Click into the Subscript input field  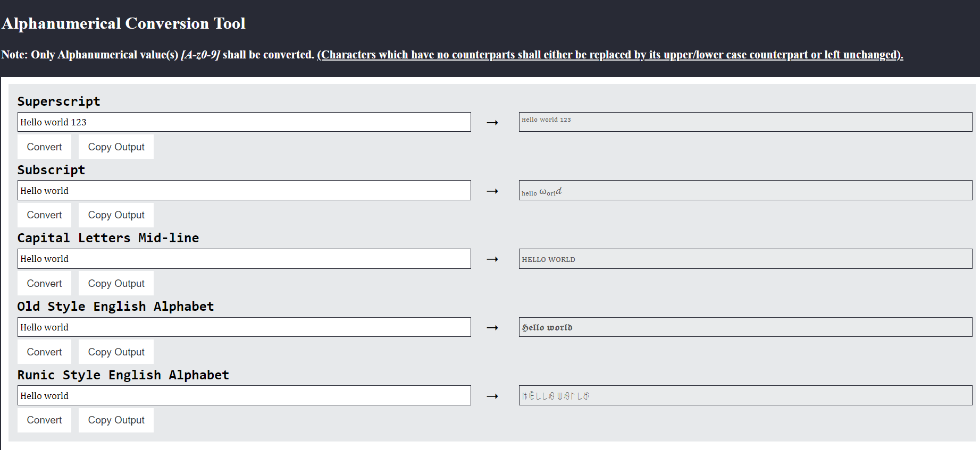(244, 190)
